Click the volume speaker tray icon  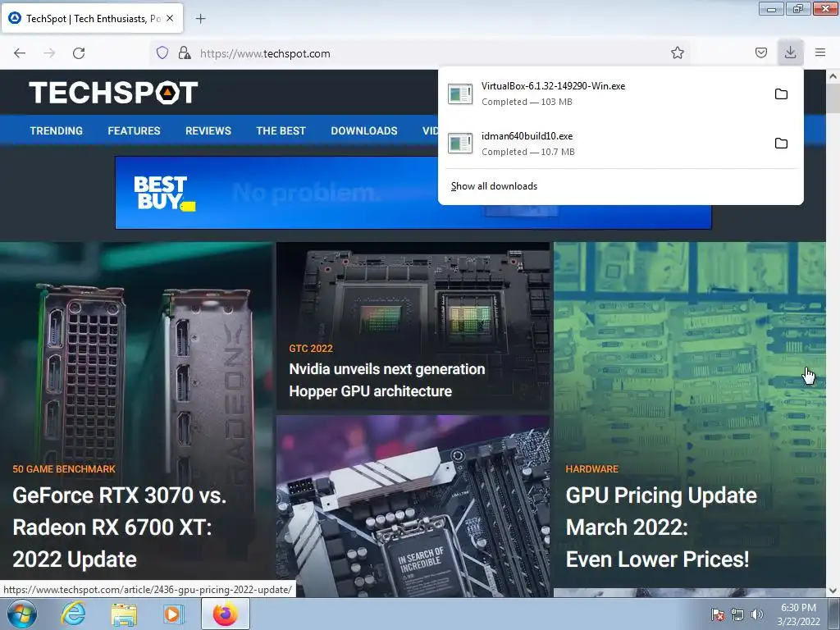coord(756,614)
